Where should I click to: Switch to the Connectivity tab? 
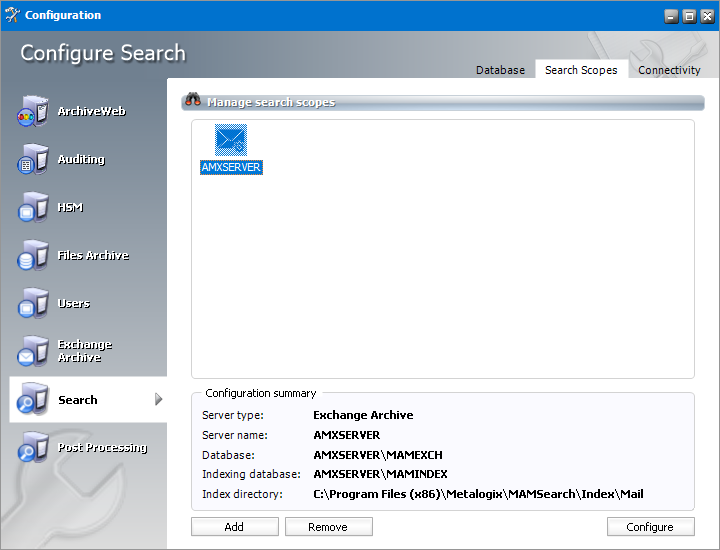[x=669, y=70]
